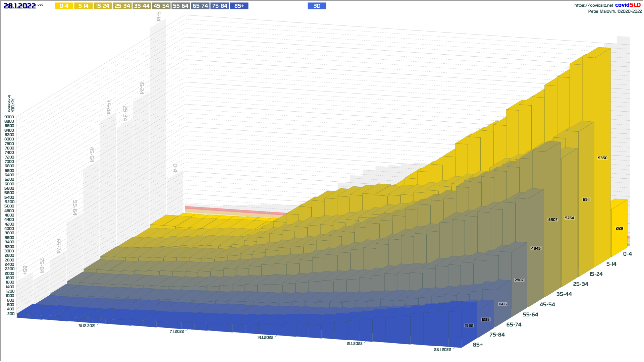
Task: Hide the 35-44 age group series
Action: pyautogui.click(x=142, y=6)
